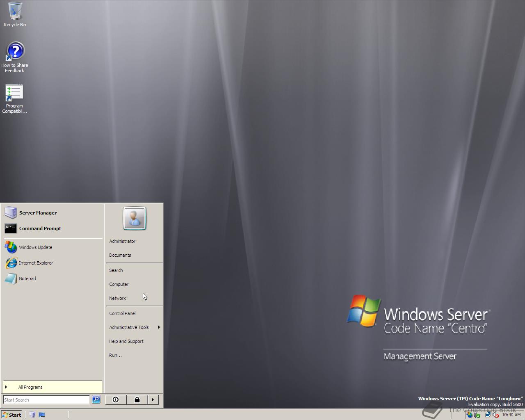Open Notepad from the Start menu
The image size is (525, 420).
[52, 278]
